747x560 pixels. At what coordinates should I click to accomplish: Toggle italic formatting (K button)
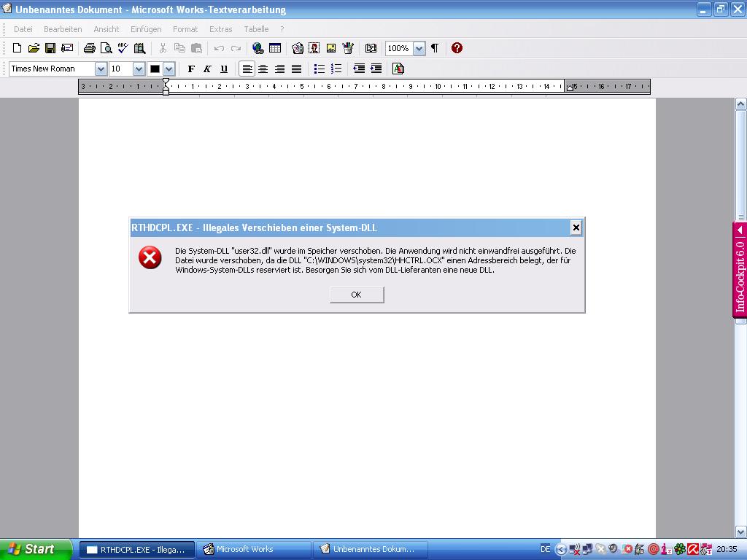coord(207,69)
